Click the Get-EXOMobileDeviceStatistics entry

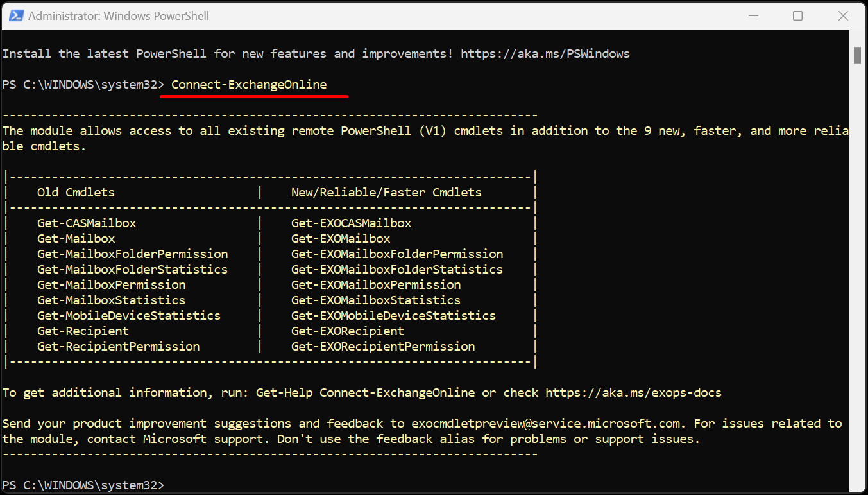click(x=393, y=316)
